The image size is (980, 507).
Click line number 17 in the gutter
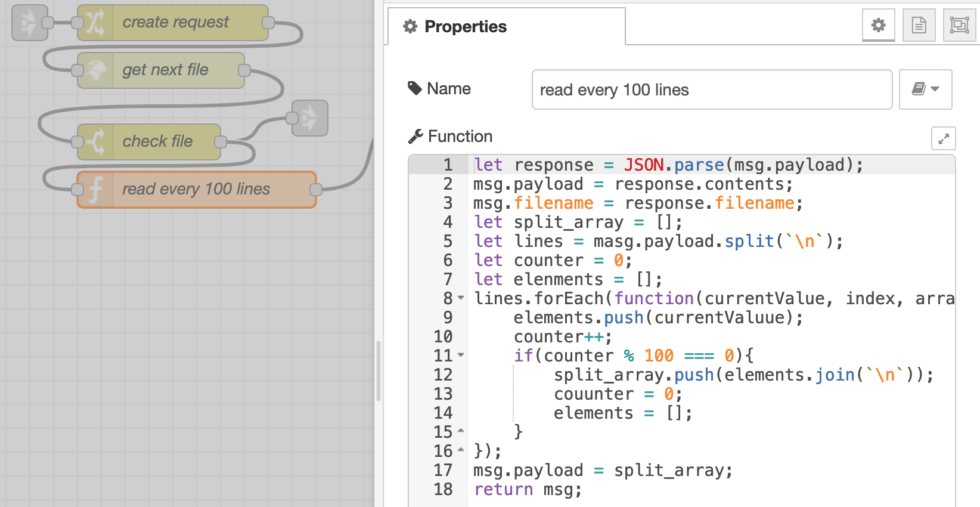pos(443,470)
